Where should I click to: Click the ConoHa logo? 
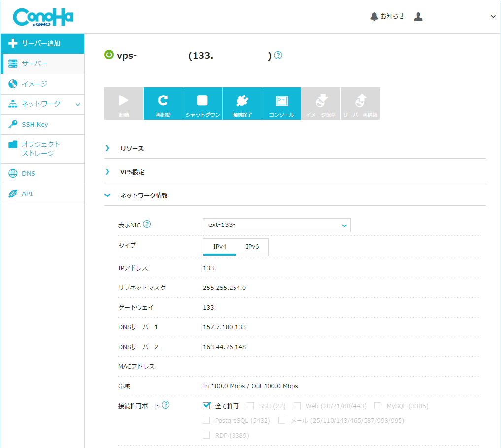click(43, 18)
